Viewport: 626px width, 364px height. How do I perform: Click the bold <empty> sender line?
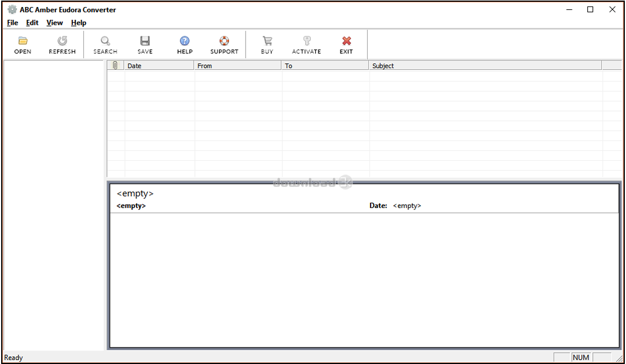(131, 206)
